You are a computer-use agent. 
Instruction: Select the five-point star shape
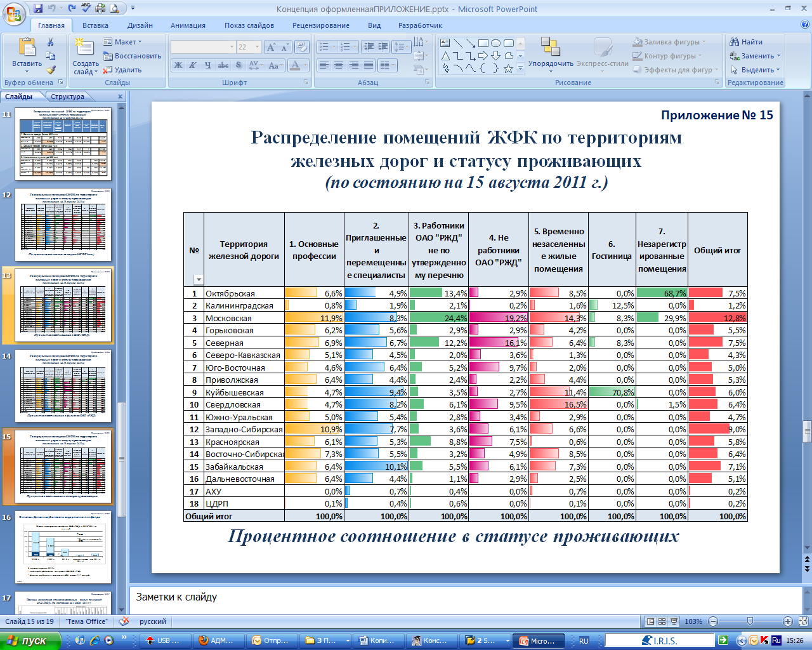509,69
